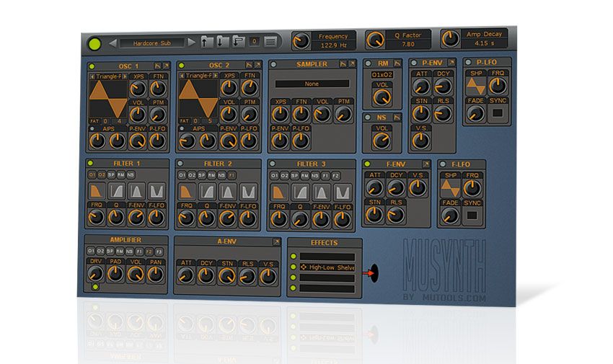613x364 pixels.
Task: Toggle the LED below the Amplifier DRV knob
Action: (x=95, y=287)
